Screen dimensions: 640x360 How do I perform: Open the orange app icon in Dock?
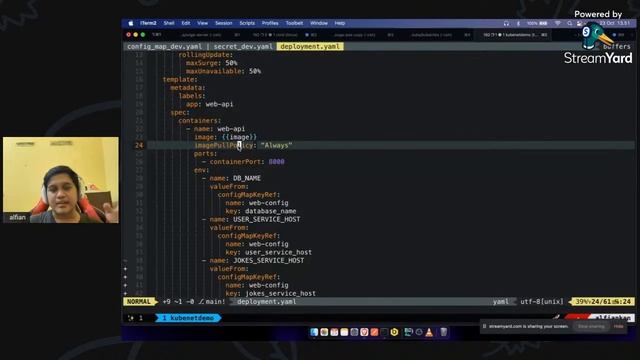[374, 332]
